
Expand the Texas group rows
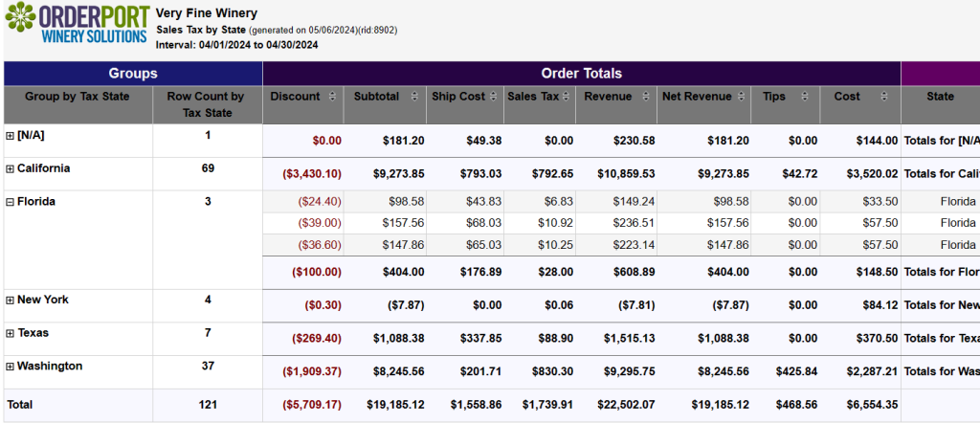coord(11,334)
